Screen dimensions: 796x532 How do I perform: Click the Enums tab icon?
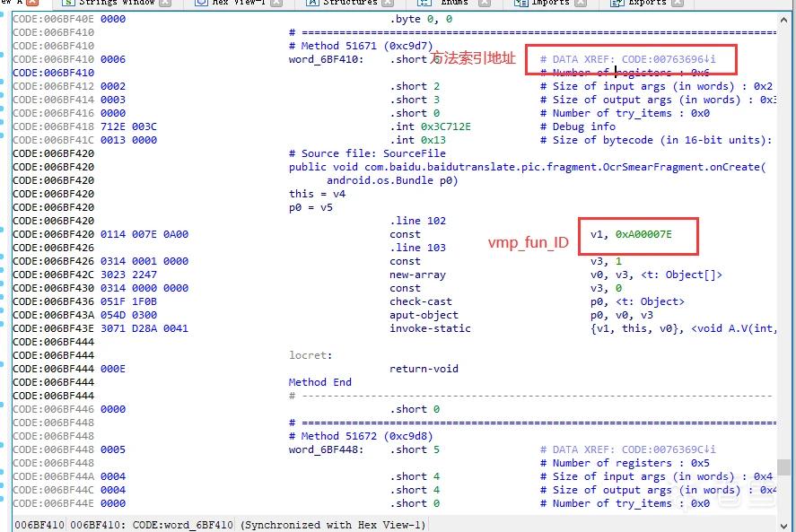click(424, 3)
